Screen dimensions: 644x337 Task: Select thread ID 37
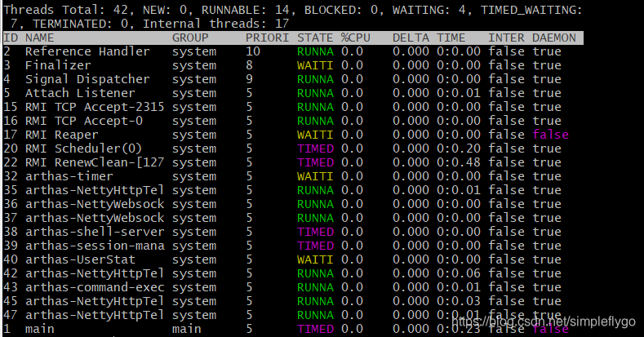pos(11,219)
